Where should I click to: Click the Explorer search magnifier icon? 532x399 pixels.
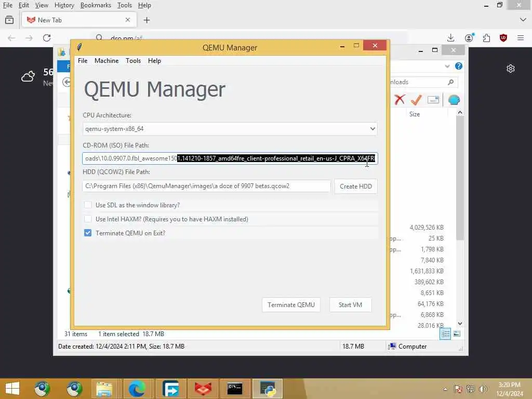451,82
